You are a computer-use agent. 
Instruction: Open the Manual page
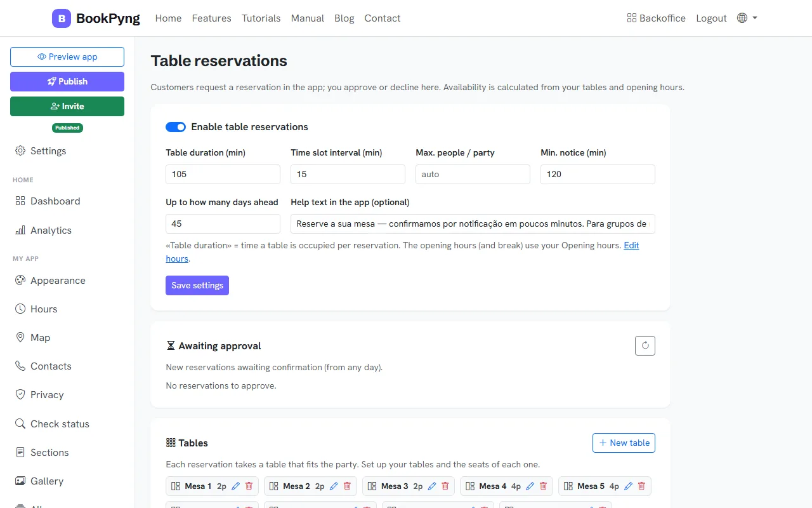tap(308, 18)
